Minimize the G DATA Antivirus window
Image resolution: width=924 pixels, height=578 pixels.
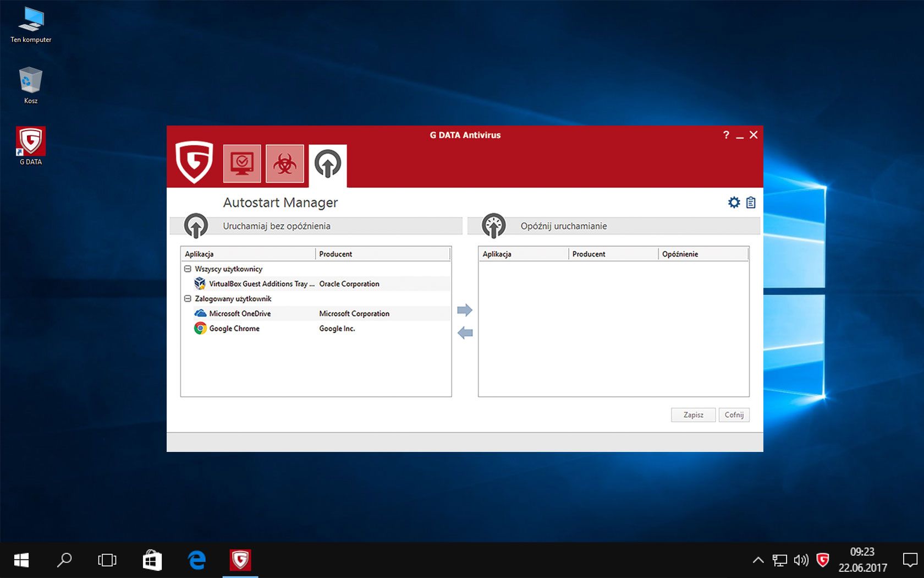point(740,135)
